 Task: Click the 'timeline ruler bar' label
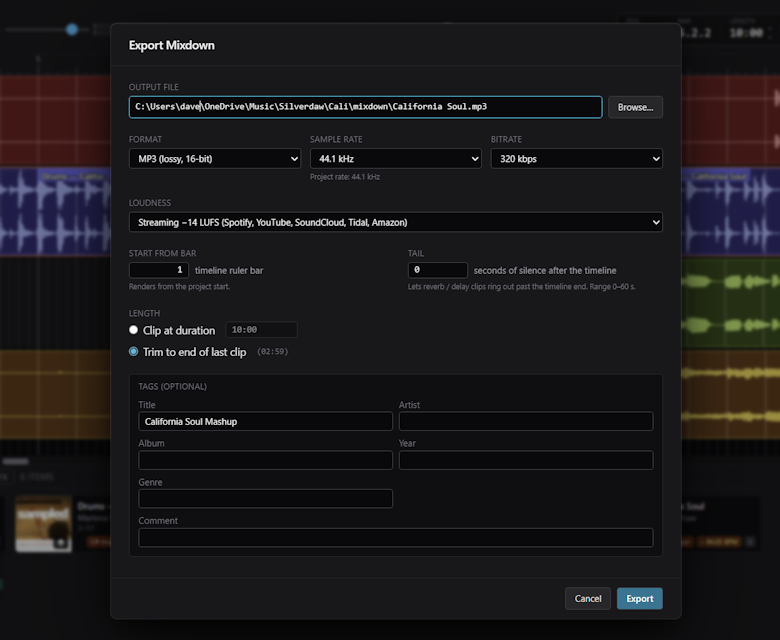coord(229,271)
